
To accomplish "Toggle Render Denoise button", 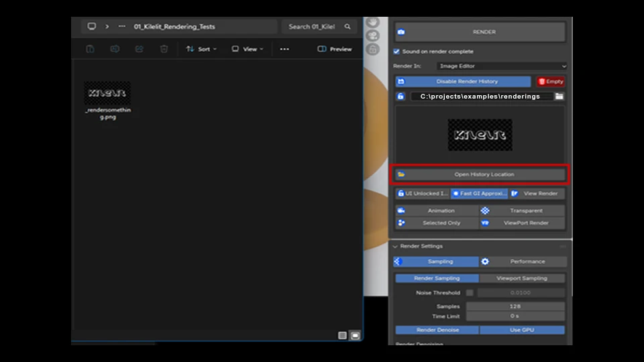I will coord(437,330).
